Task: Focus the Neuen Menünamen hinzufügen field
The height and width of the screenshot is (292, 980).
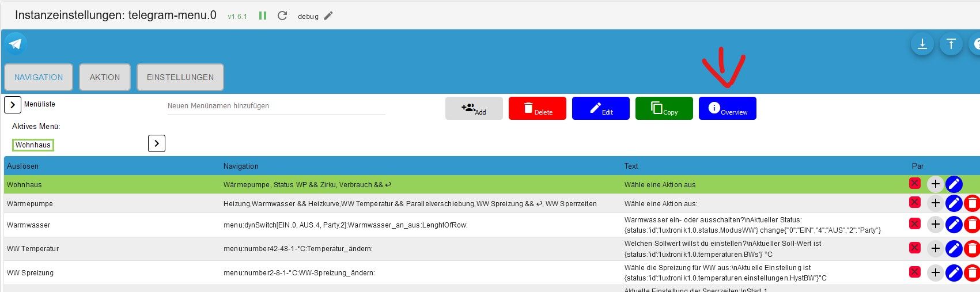Action: (x=277, y=106)
